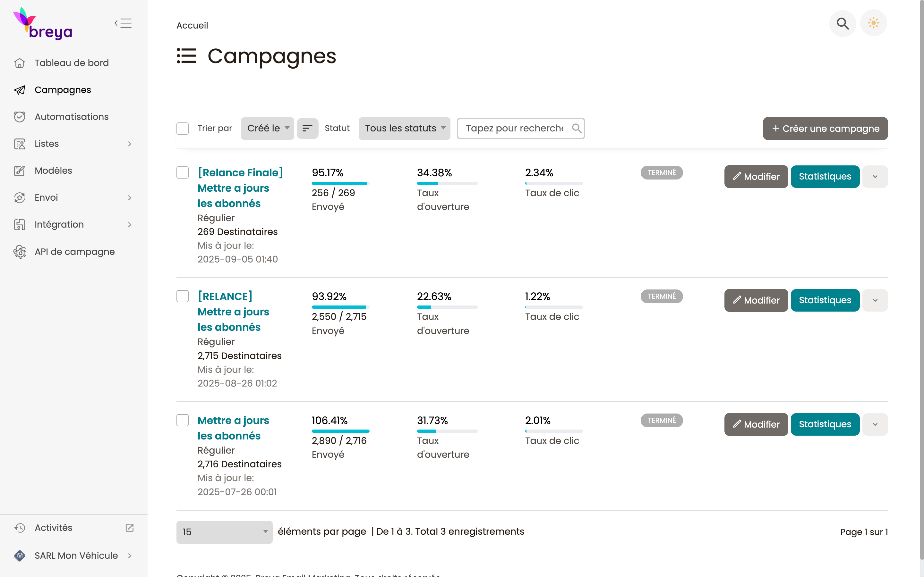The width and height of the screenshot is (924, 577).
Task: Open Activités external link icon
Action: coord(129,528)
